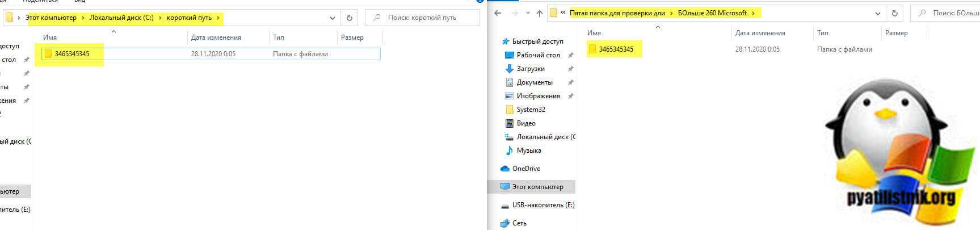Refresh the 'БОльше 260 Microsoft' folder view
Screen dimensions: 980x230
tap(895, 13)
